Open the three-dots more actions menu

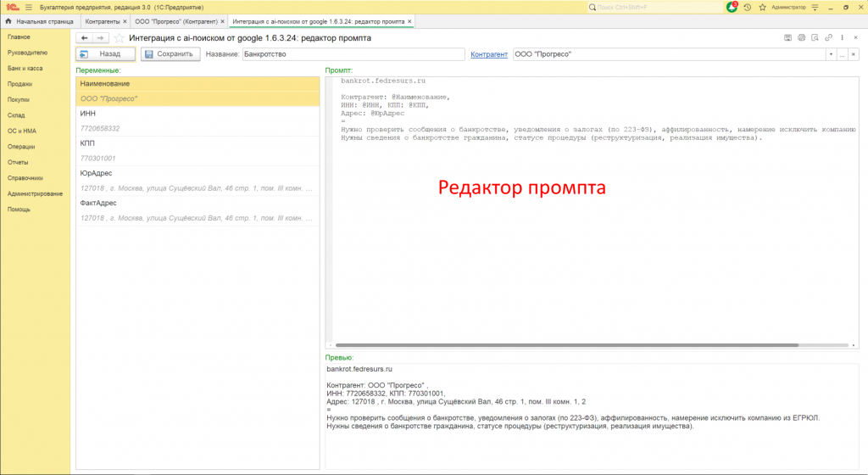point(842,38)
